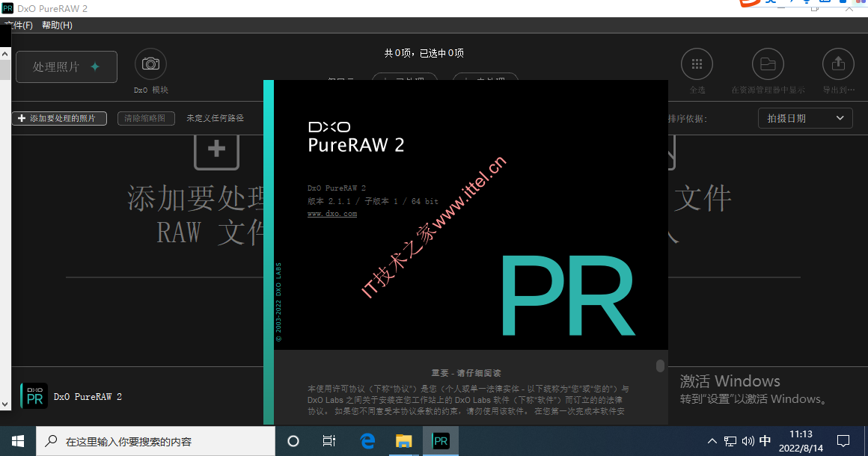The image size is (868, 456).
Task: Show hidden system tray icons
Action: [x=712, y=441]
